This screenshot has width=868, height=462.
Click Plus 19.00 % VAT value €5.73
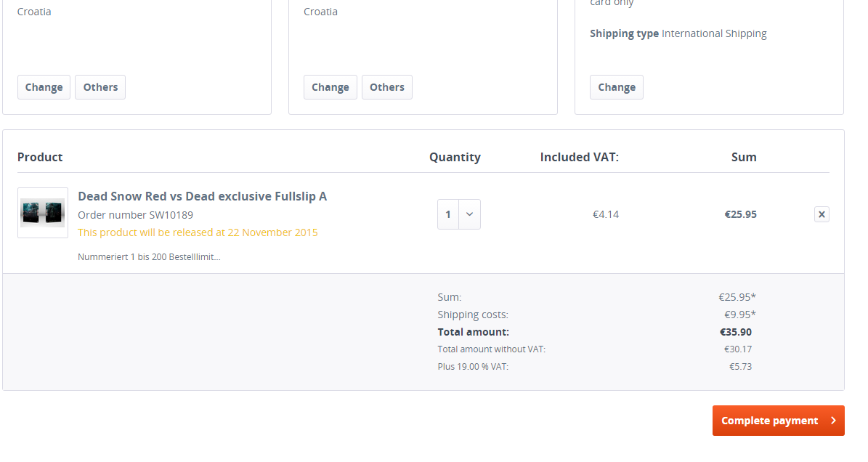point(741,366)
